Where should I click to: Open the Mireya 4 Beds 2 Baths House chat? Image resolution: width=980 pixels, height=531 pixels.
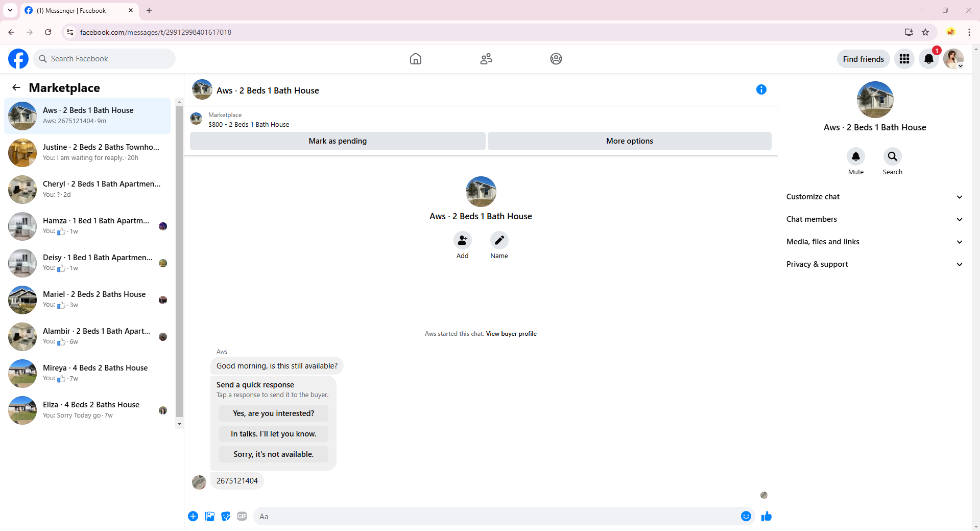[x=88, y=374]
